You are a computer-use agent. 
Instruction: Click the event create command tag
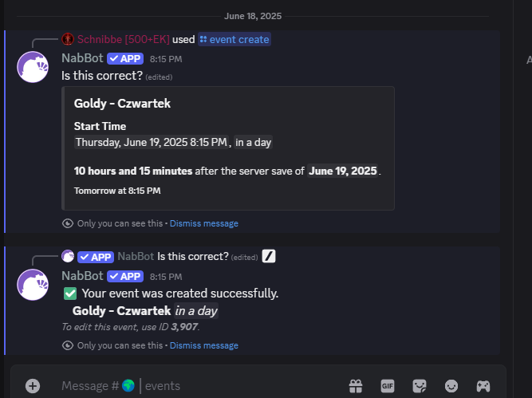tap(234, 39)
